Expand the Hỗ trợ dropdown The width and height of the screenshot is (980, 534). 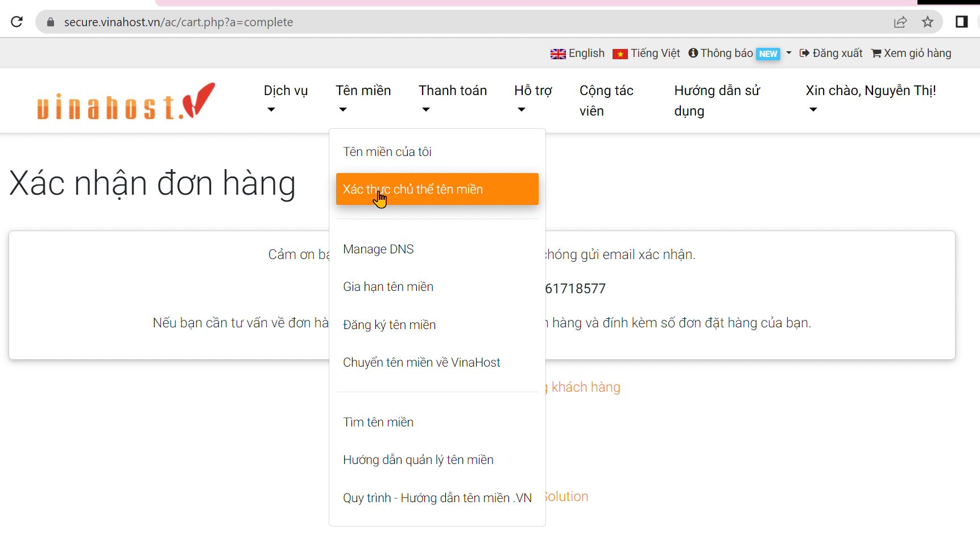point(533,98)
